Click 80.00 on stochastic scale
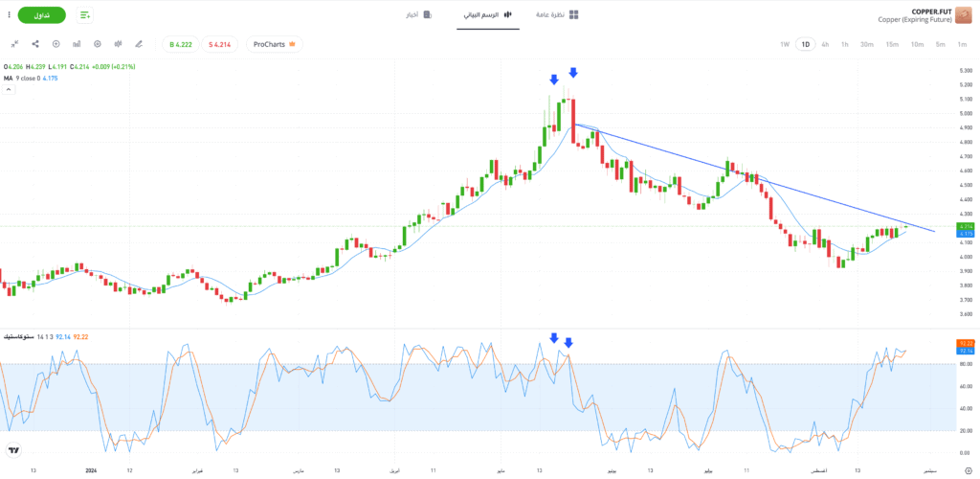Viewport: 980px width, 479px height. (x=965, y=363)
